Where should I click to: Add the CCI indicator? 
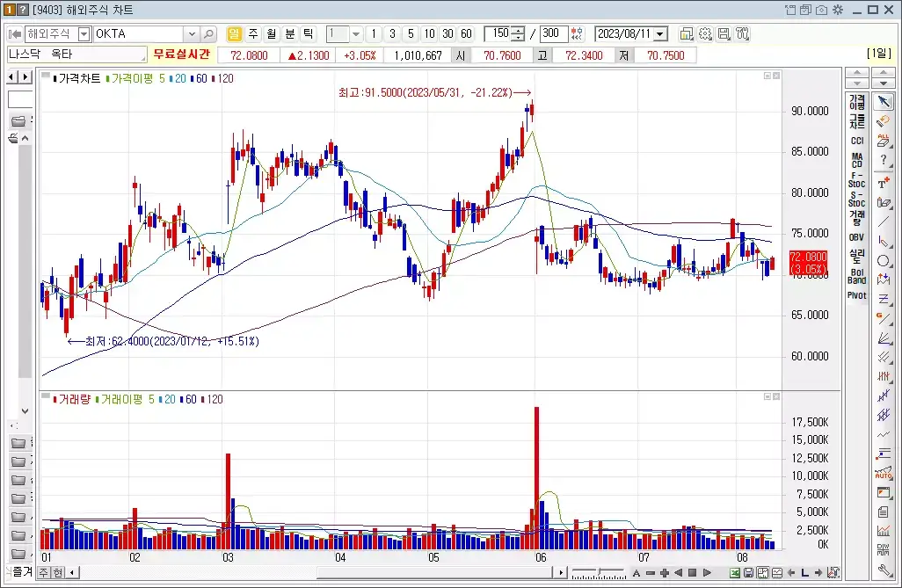(856, 141)
